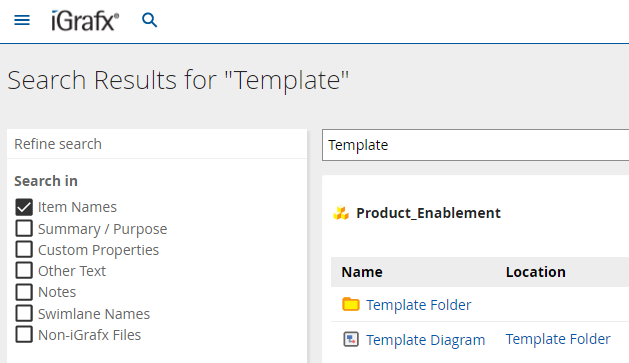This screenshot has height=363, width=629.
Task: Tick the Other Text checkbox
Action: [24, 270]
